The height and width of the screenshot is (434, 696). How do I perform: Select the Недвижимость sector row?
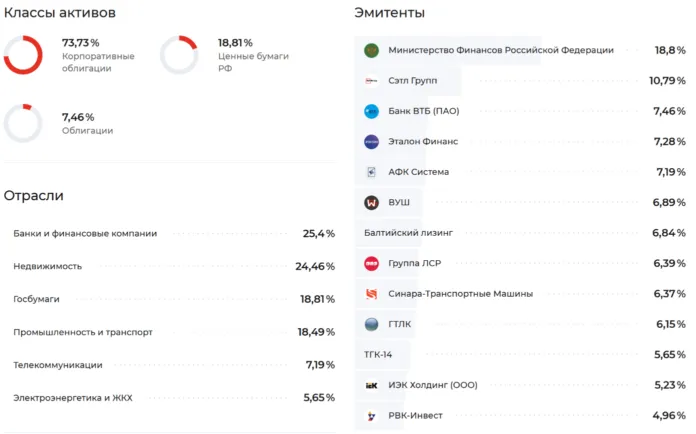point(170,267)
